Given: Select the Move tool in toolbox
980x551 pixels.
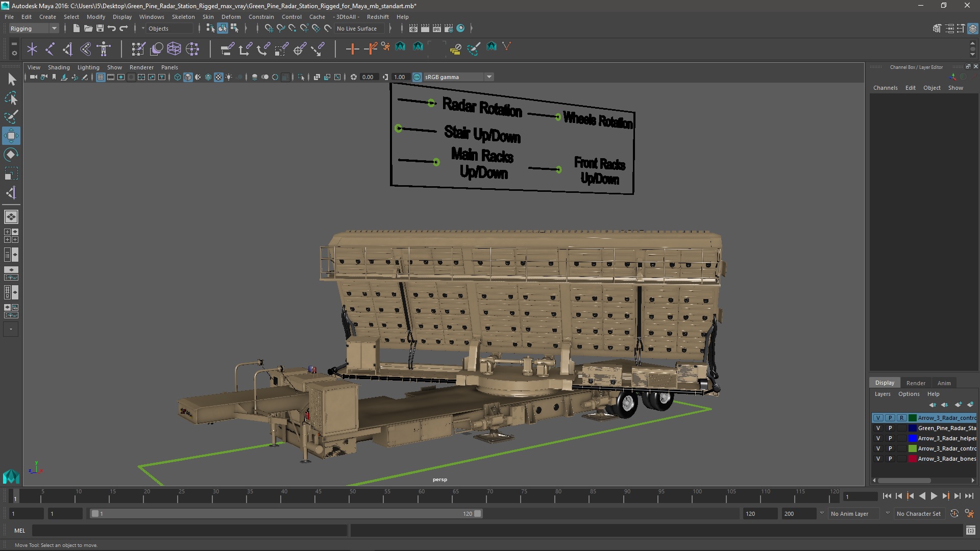Looking at the screenshot, I should [x=11, y=136].
